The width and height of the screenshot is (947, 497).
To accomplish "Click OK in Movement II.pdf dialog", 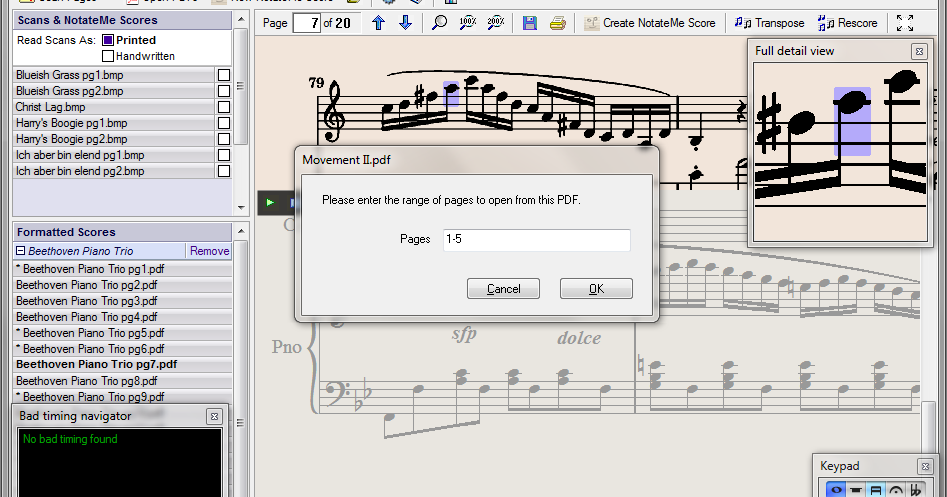I will click(596, 289).
